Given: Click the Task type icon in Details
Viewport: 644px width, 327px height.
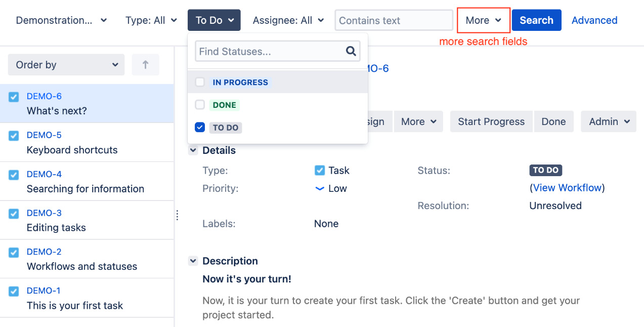Looking at the screenshot, I should [x=320, y=171].
